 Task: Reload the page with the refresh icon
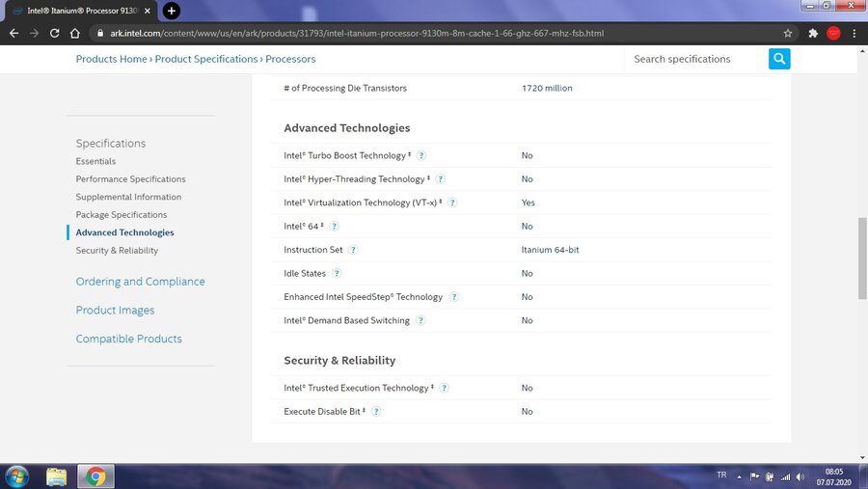54,33
